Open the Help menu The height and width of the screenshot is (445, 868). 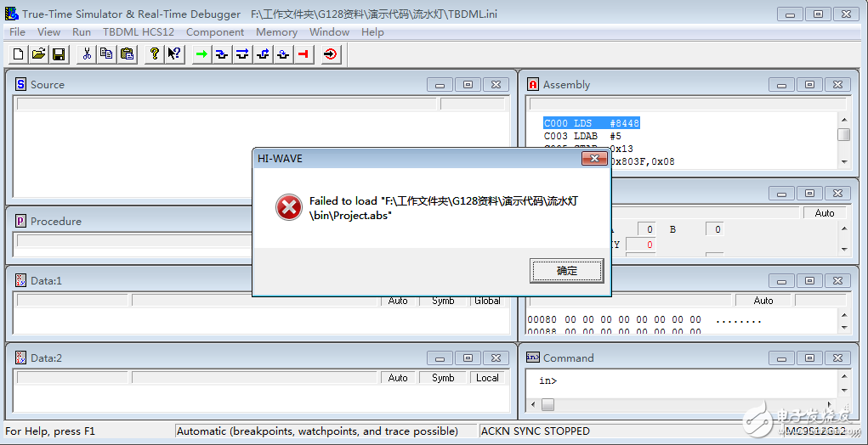(x=372, y=32)
